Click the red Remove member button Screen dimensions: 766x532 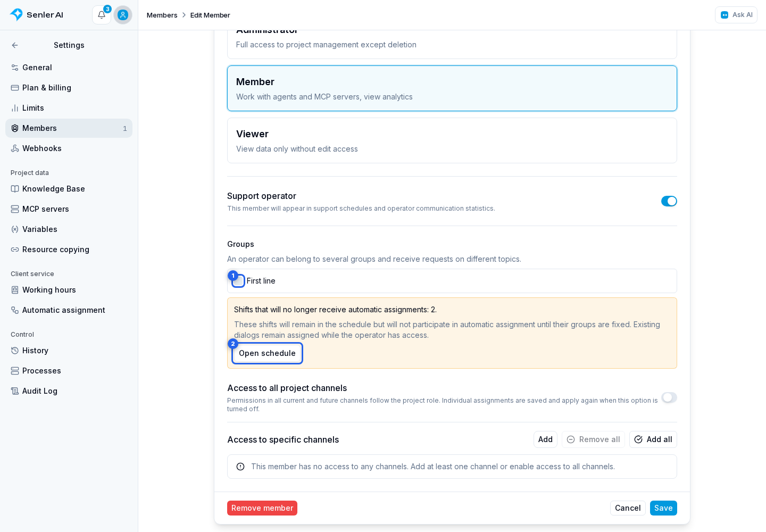[262, 508]
